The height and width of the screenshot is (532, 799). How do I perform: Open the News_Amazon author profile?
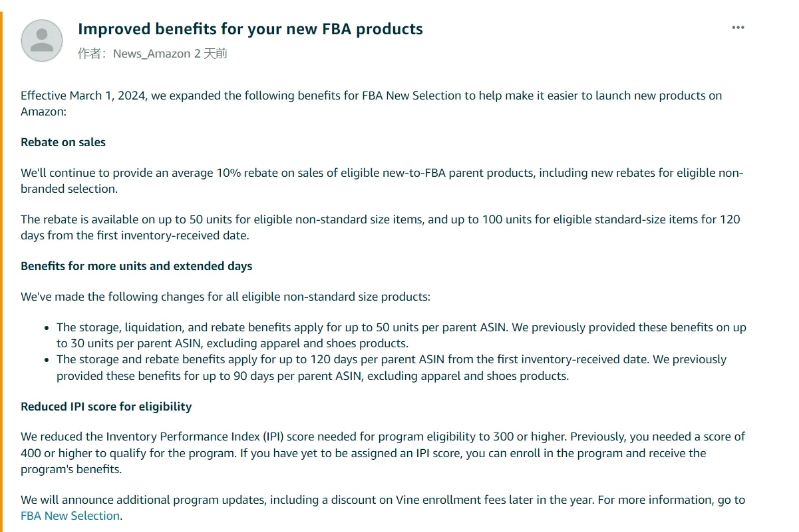tap(151, 54)
